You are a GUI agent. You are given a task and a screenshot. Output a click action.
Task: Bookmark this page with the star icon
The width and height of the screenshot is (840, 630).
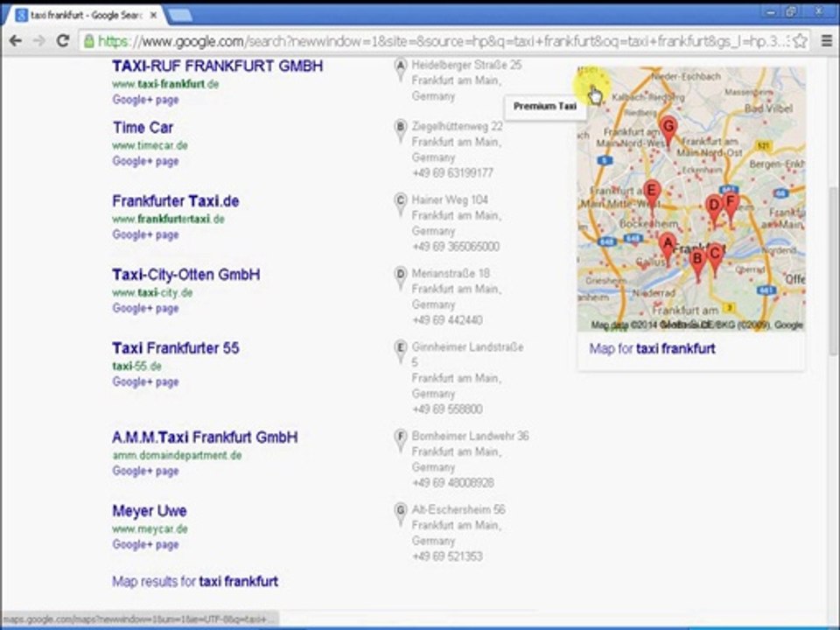800,41
